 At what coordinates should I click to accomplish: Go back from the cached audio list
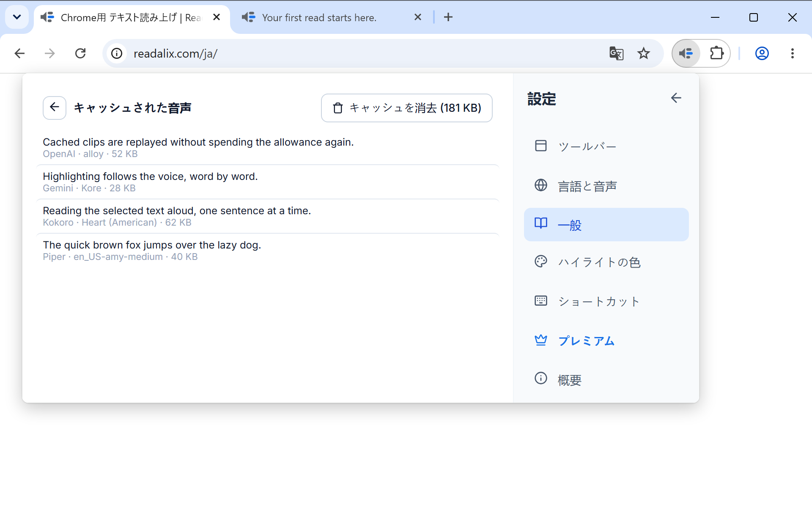coord(54,108)
